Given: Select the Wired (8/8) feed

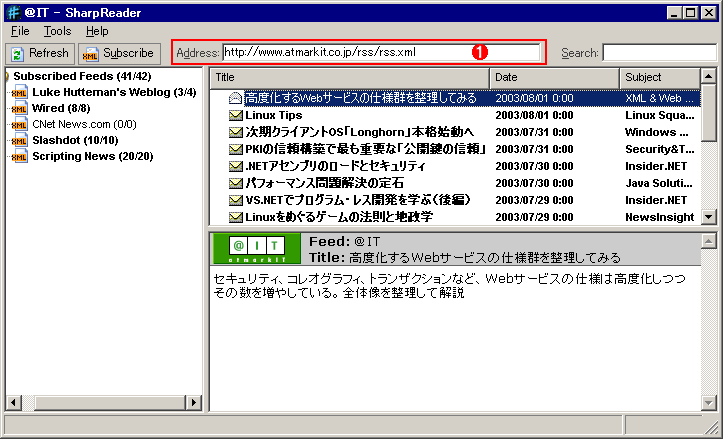Looking at the screenshot, I should [61, 108].
